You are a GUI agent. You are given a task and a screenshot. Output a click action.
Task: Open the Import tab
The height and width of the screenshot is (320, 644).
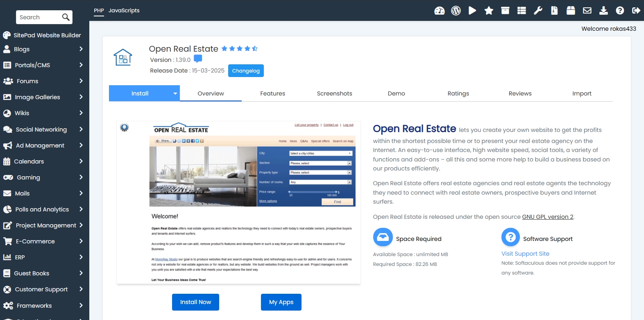[582, 93]
